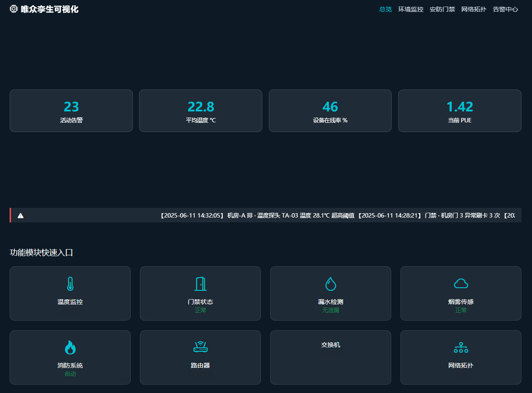Select the 活动告警 stat card
This screenshot has height=393, width=532.
[x=71, y=111]
